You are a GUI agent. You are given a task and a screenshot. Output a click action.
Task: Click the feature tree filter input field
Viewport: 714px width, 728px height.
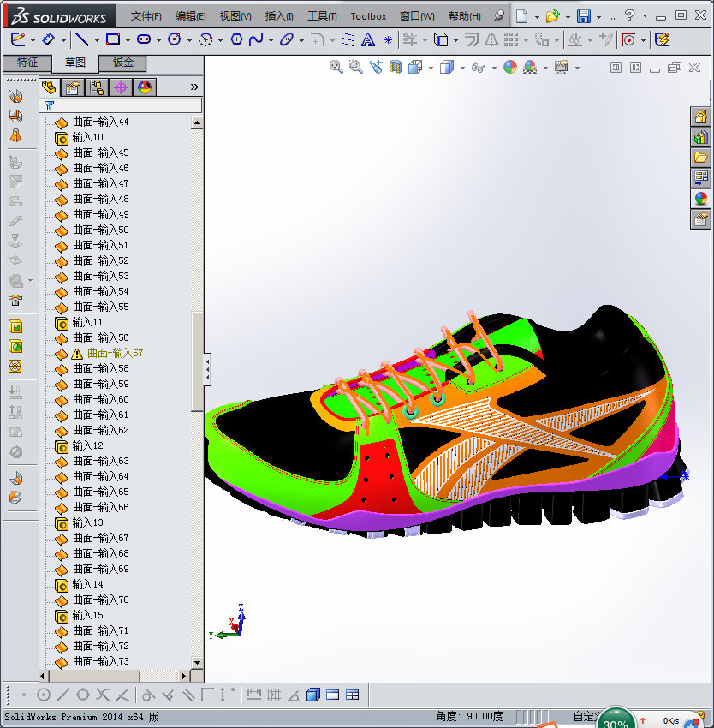pos(128,105)
